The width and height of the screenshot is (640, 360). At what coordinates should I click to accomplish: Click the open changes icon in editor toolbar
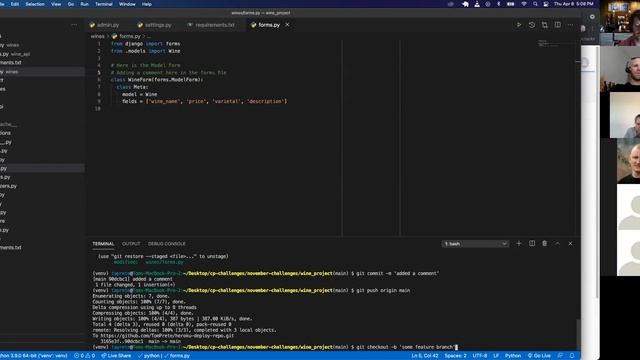tap(544, 25)
